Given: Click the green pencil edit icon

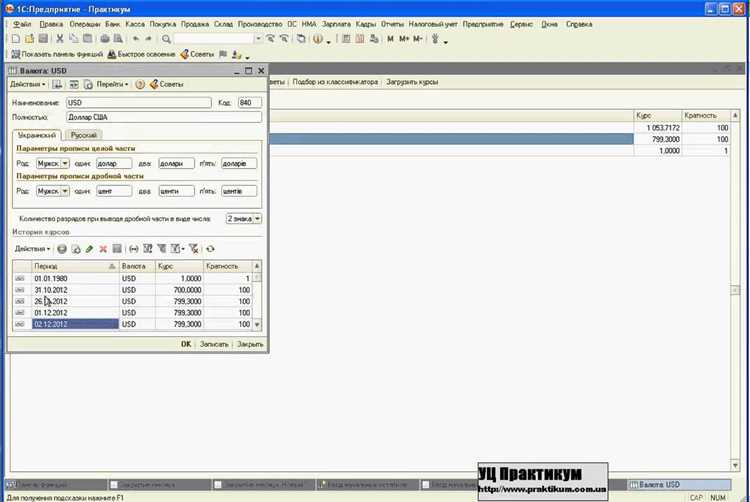Looking at the screenshot, I should point(89,249).
